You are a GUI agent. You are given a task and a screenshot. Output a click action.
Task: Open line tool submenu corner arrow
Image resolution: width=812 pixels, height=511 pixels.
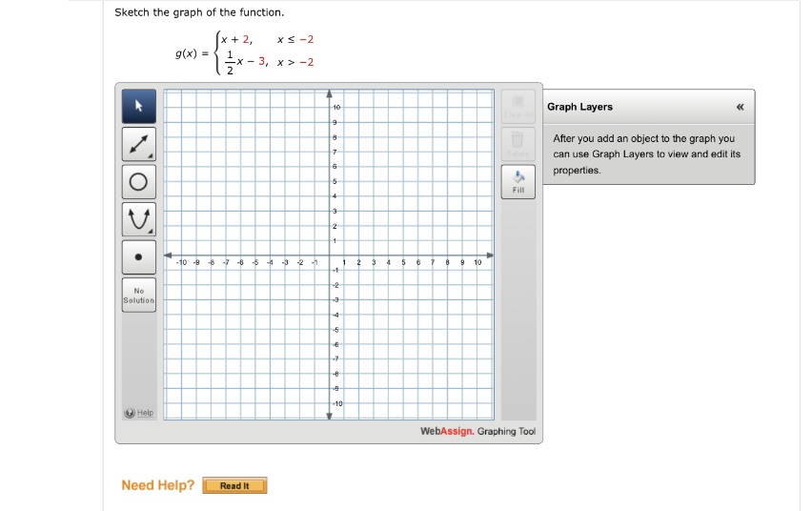click(151, 156)
